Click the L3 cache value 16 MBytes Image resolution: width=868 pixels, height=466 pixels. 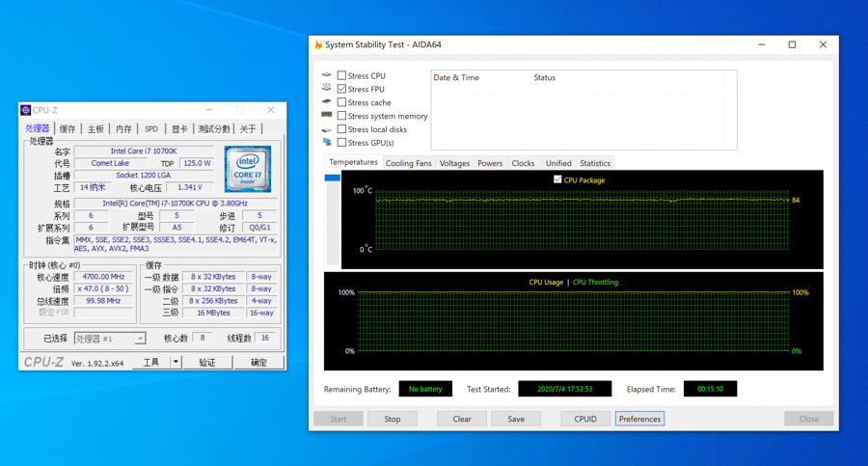pos(213,313)
